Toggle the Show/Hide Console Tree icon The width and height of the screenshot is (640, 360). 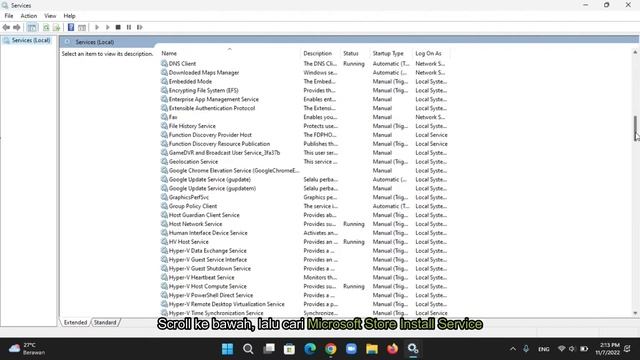(x=32, y=27)
